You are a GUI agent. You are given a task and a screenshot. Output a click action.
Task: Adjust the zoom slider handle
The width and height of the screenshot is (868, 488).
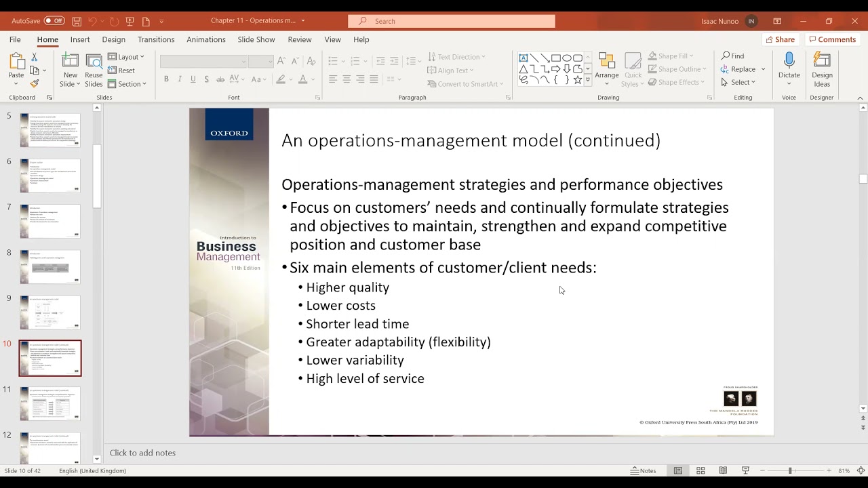click(x=790, y=470)
